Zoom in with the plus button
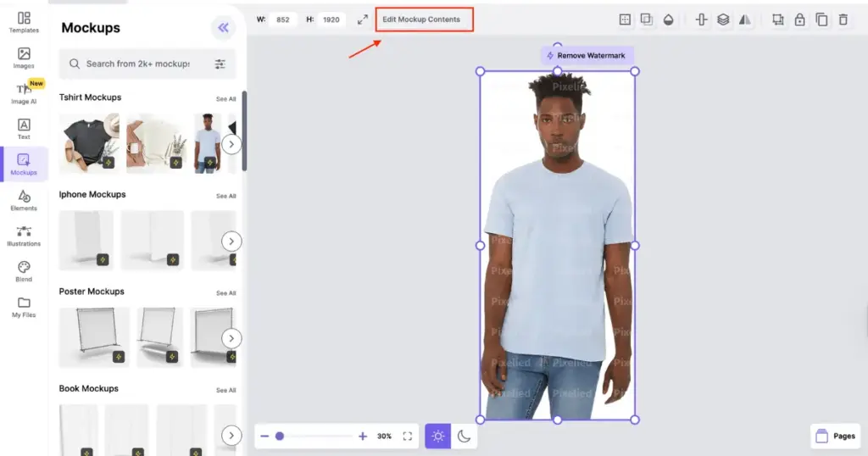This screenshot has width=868, height=456. coord(363,436)
